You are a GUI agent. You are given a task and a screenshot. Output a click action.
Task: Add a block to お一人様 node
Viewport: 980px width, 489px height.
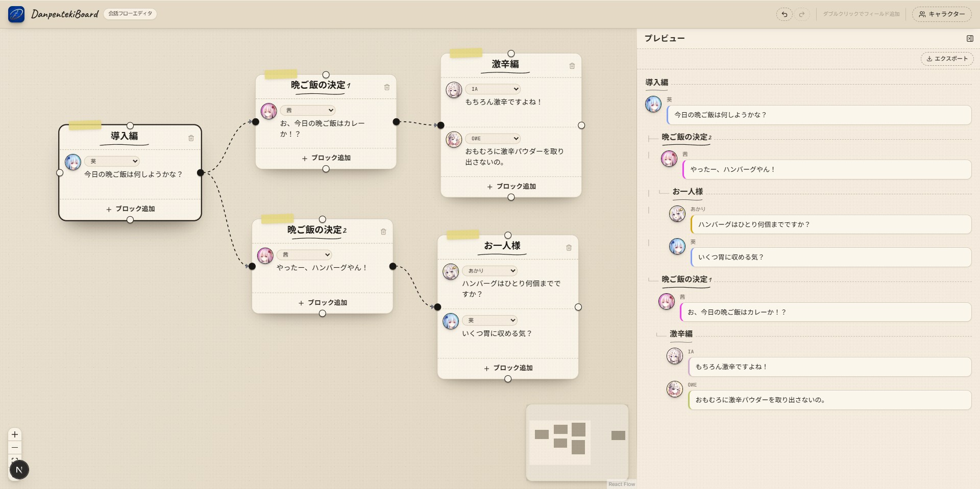[x=508, y=368]
